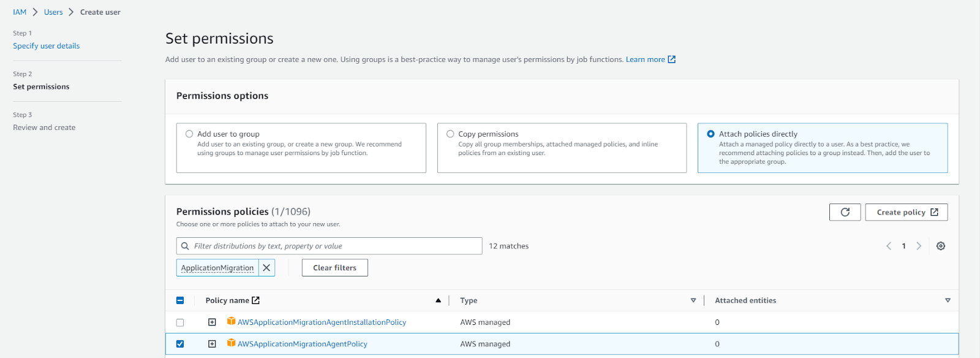Image resolution: width=980 pixels, height=358 pixels.
Task: Sort policies by Type column arrow
Action: click(x=693, y=300)
